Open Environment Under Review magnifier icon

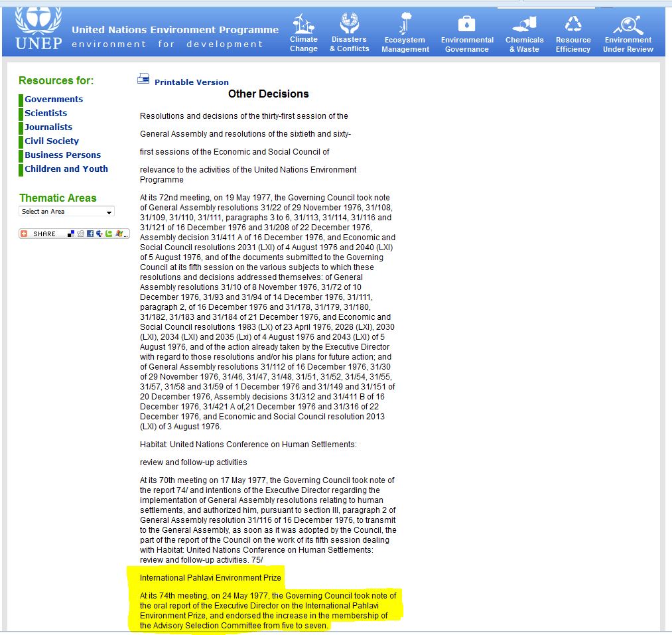pyautogui.click(x=628, y=25)
